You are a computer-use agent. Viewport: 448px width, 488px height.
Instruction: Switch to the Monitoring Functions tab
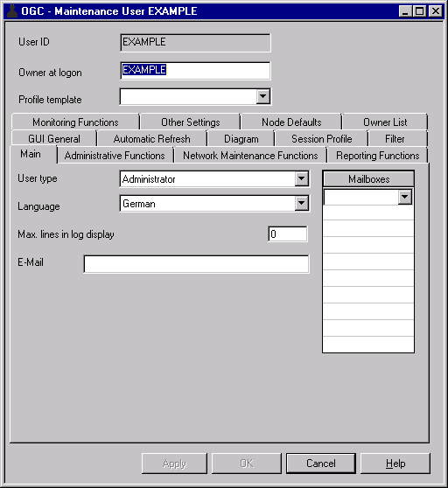click(x=75, y=122)
